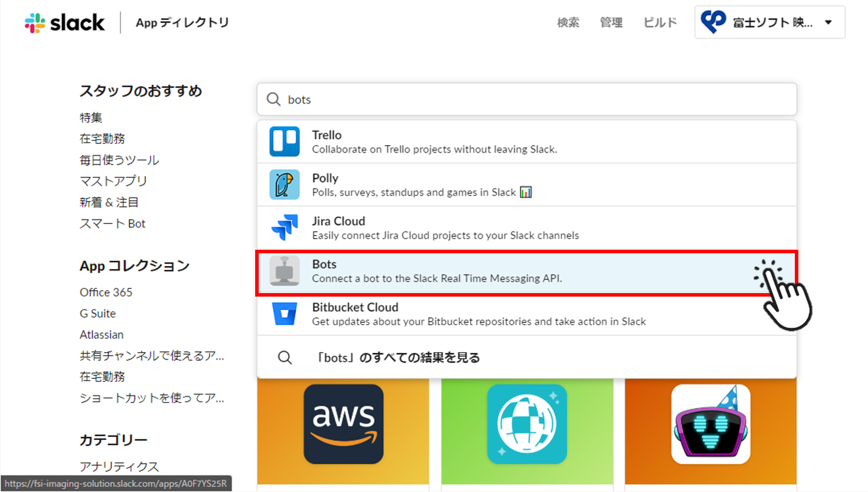The height and width of the screenshot is (492, 868).
Task: Open ショートカットを使ってア... collection
Action: click(x=152, y=398)
